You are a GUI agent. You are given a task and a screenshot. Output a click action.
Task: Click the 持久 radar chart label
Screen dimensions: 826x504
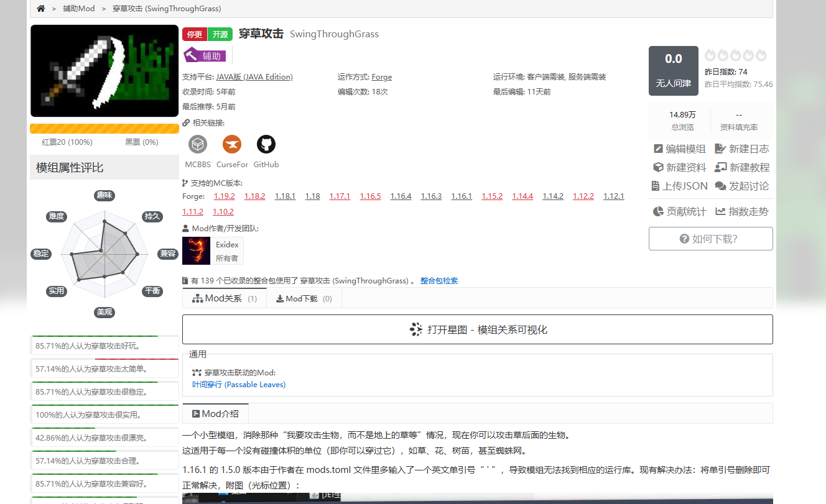tap(152, 216)
